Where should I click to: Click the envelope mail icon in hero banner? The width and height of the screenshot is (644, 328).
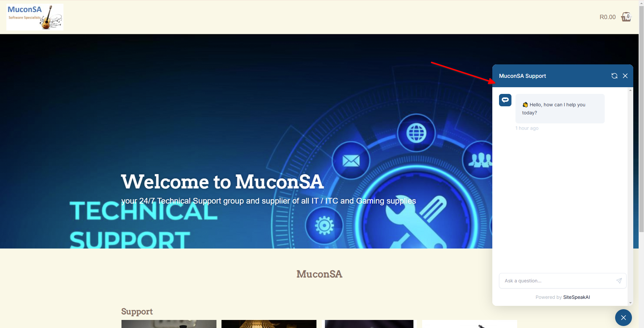pos(351,161)
